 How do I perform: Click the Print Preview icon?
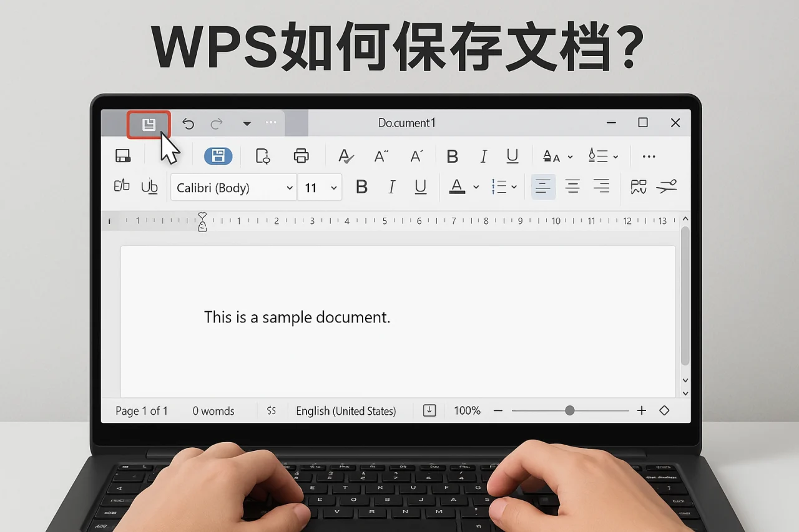point(262,156)
